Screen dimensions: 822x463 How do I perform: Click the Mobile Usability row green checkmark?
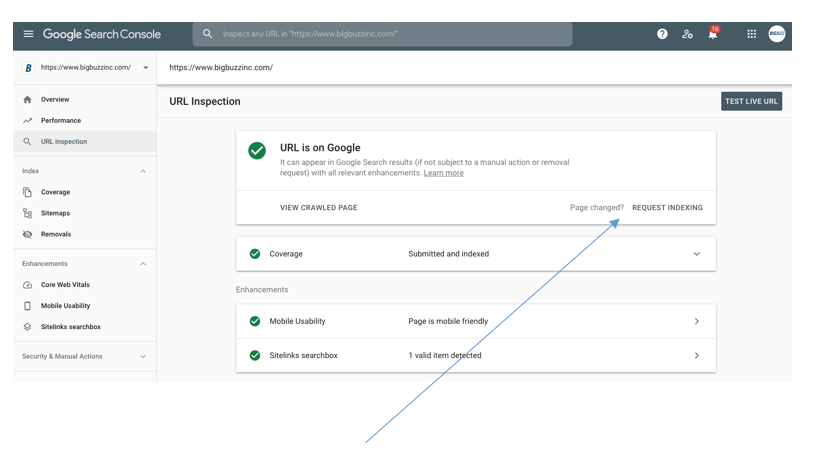click(x=255, y=321)
